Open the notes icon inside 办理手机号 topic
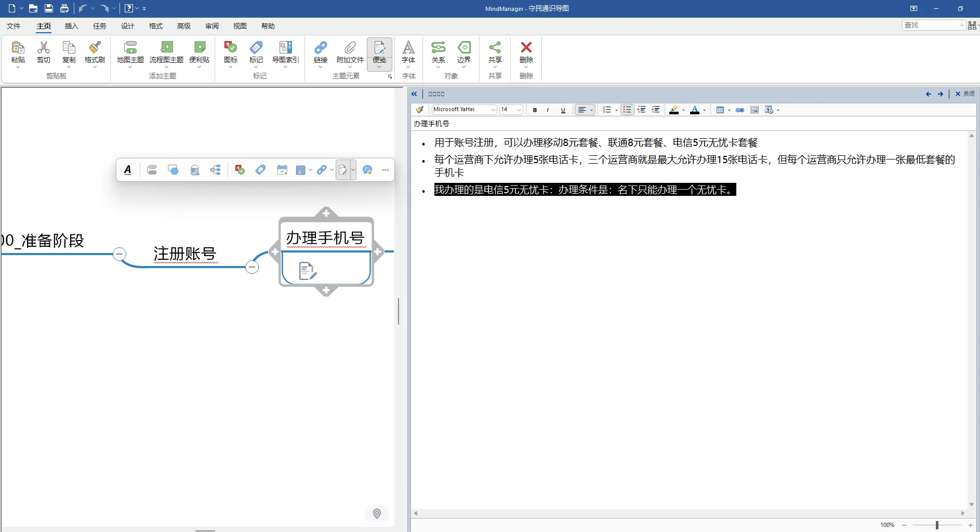Viewport: 980px width, 532px height. click(308, 271)
